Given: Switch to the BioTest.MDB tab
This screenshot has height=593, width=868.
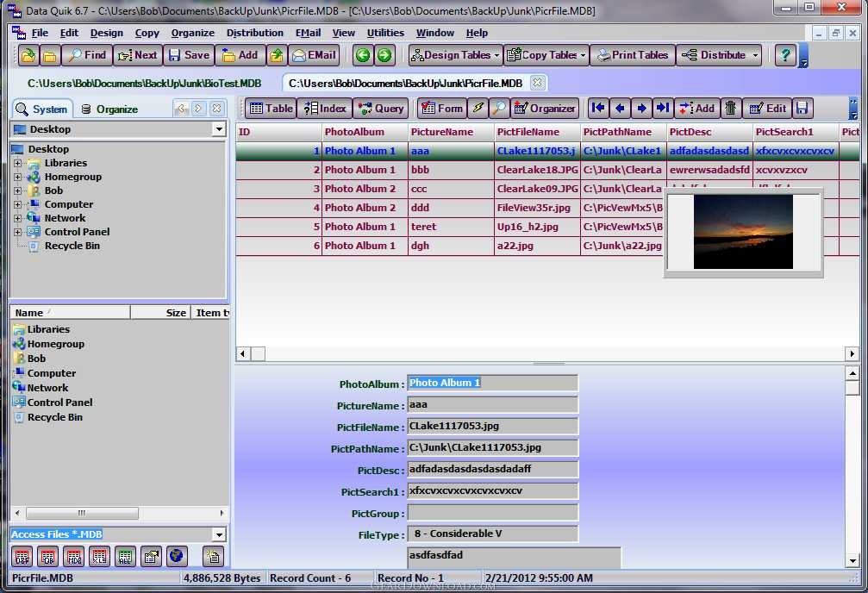Looking at the screenshot, I should click(x=145, y=84).
